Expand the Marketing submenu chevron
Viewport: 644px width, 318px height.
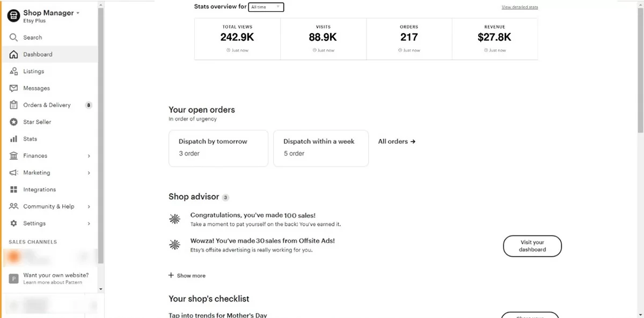[x=89, y=173]
